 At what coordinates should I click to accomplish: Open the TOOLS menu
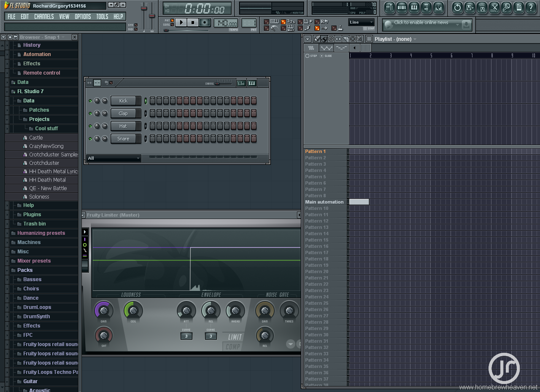click(x=102, y=16)
